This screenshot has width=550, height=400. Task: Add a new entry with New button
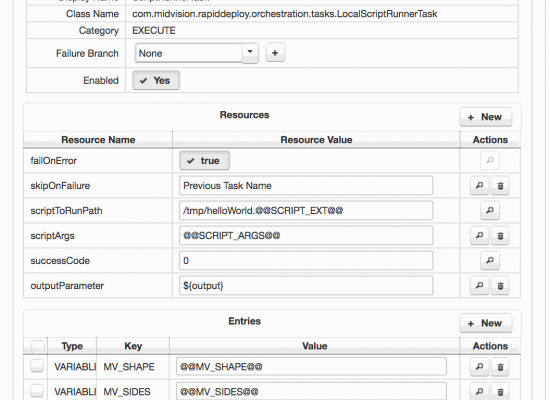coord(486,323)
